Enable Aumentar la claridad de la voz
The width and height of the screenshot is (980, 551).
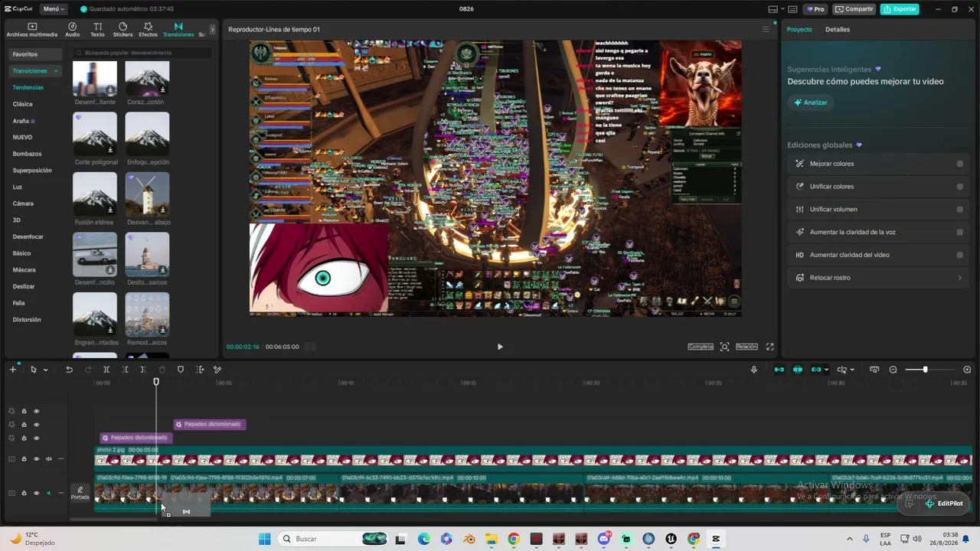(x=960, y=233)
